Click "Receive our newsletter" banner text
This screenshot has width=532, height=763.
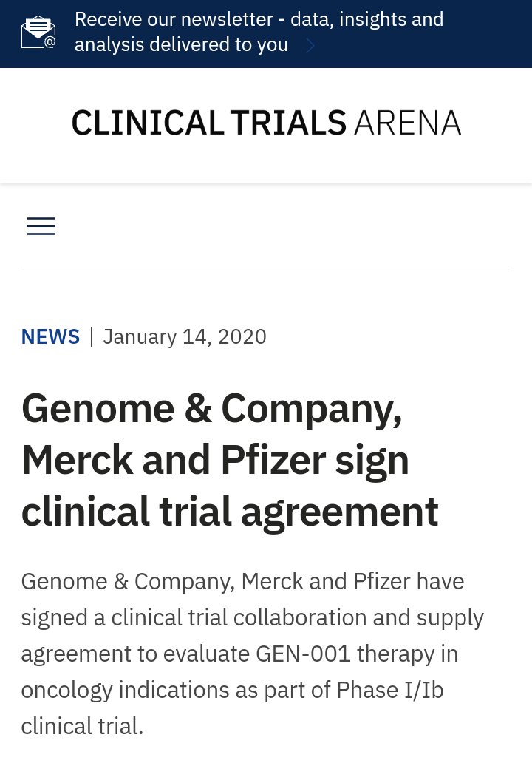[177, 19]
